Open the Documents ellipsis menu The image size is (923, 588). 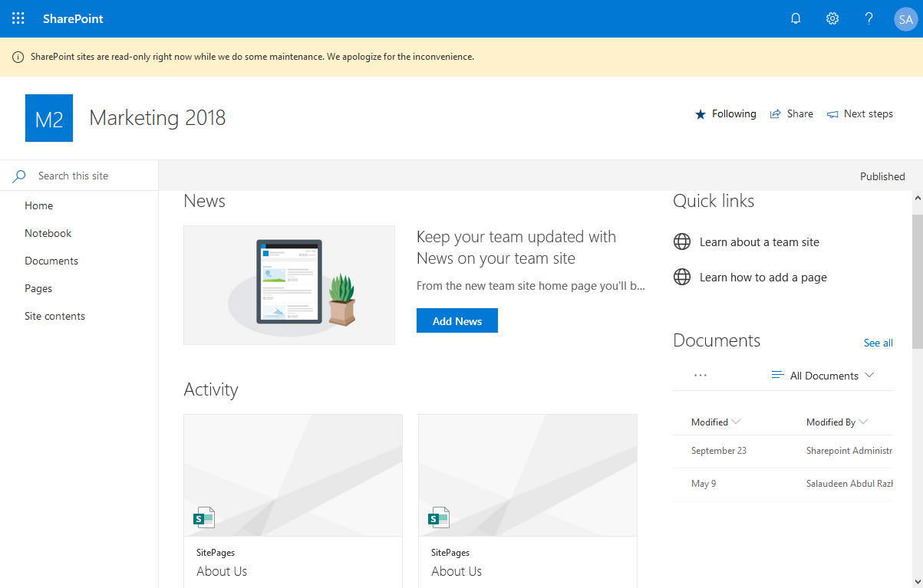click(700, 376)
